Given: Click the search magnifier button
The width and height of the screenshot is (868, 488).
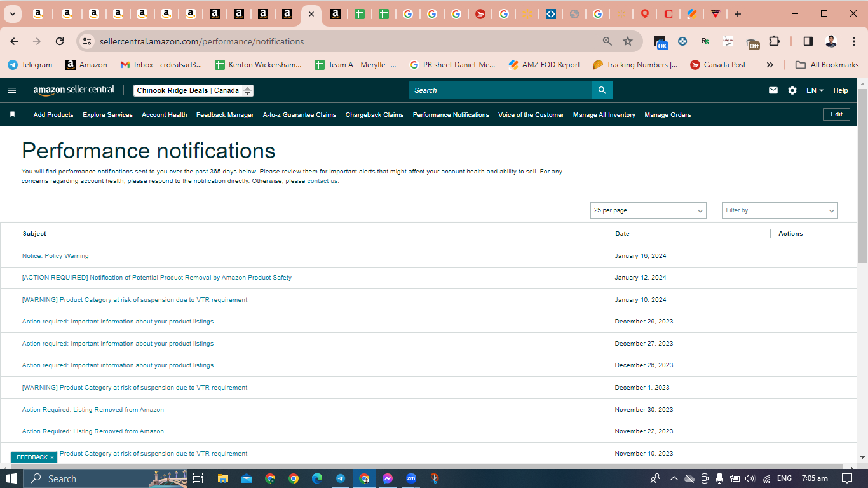Looking at the screenshot, I should click(602, 90).
